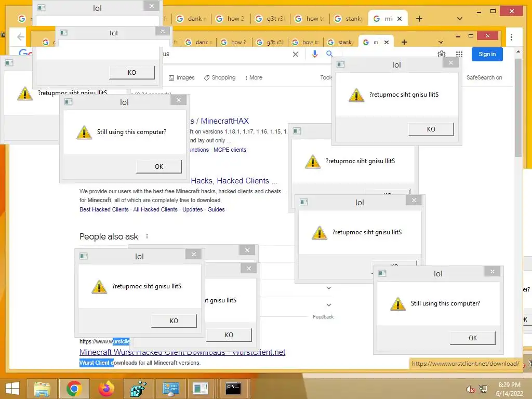This screenshot has width=532, height=399.
Task: Filter results by Shopping
Action: pyautogui.click(x=220, y=78)
